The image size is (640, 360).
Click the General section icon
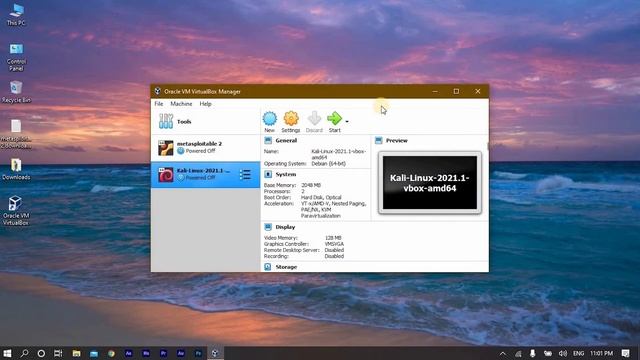268,140
